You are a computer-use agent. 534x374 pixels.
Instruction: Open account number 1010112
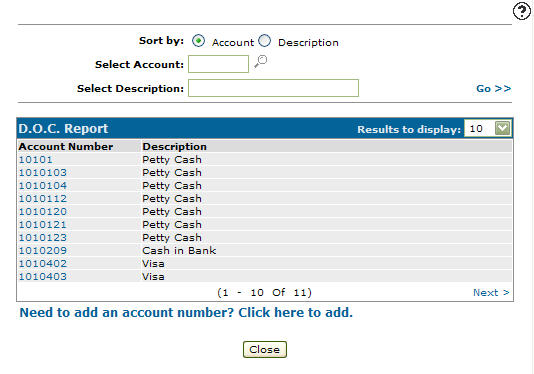43,199
